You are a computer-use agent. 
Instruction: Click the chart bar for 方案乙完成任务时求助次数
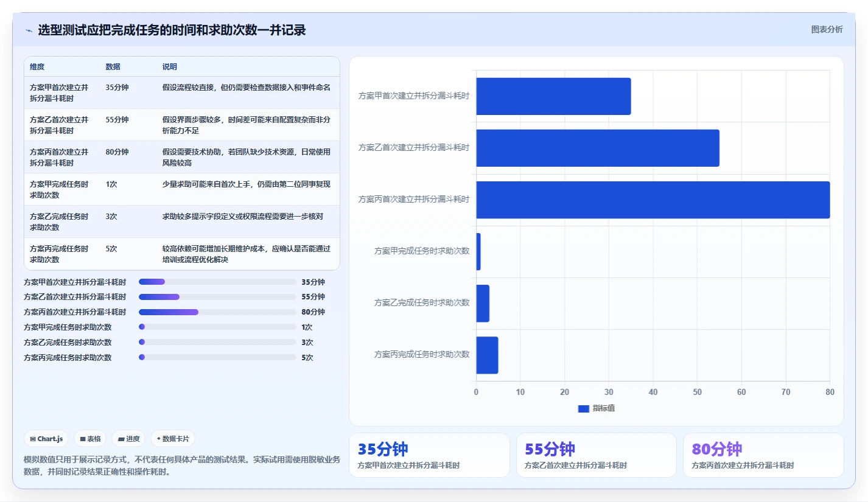pos(483,303)
